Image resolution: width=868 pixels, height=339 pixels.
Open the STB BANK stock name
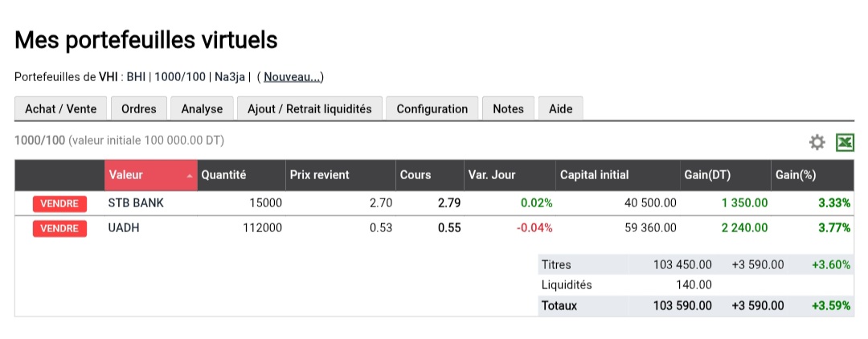[136, 203]
